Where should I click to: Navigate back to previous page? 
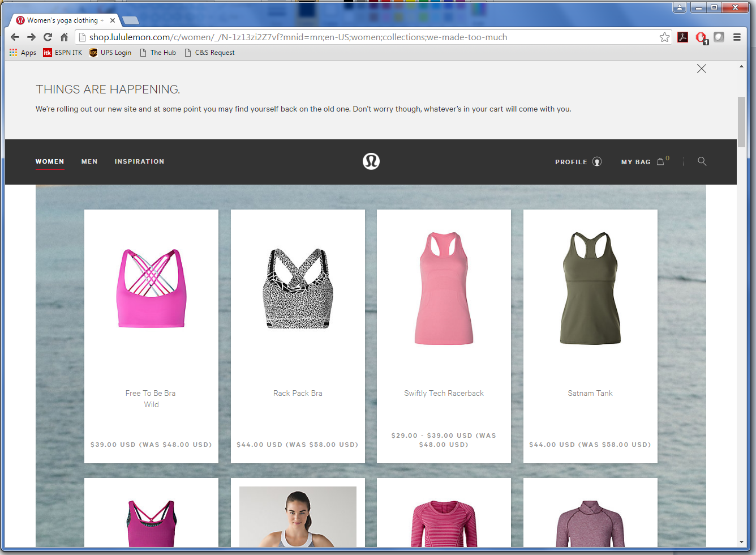(15, 37)
